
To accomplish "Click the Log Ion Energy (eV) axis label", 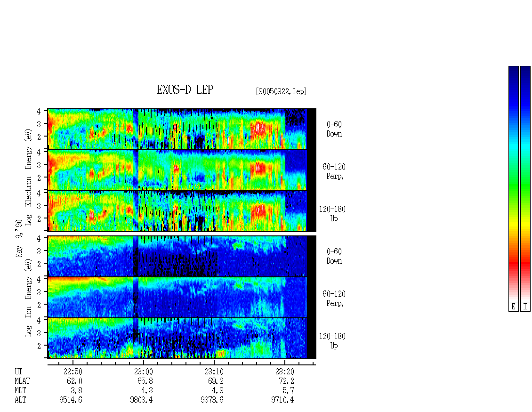I will point(29,298).
